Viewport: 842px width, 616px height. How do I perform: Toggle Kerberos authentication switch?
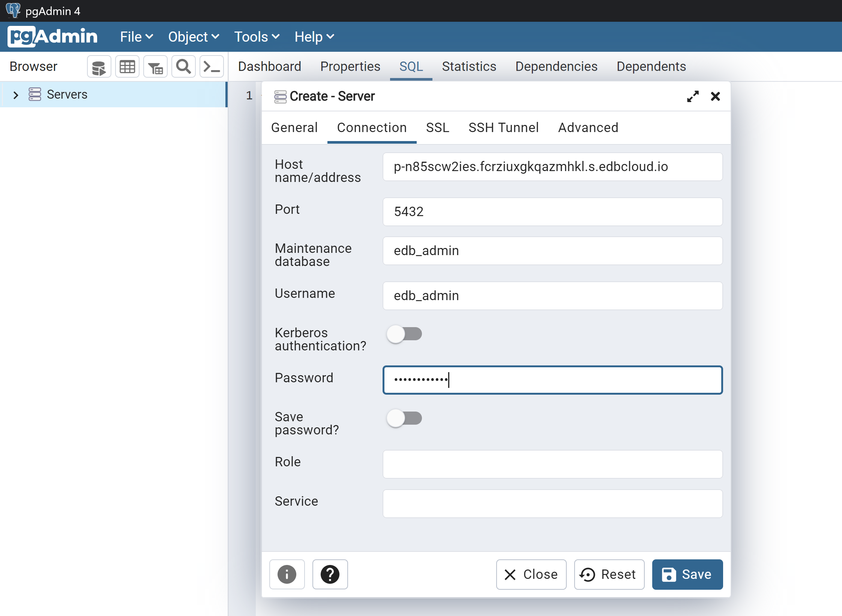click(x=404, y=334)
